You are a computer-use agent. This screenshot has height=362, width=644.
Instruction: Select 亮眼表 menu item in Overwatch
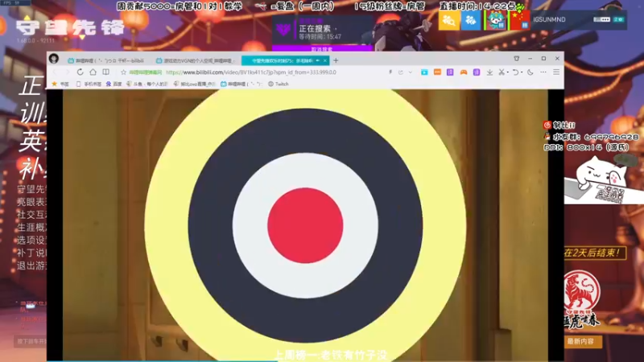point(31,202)
